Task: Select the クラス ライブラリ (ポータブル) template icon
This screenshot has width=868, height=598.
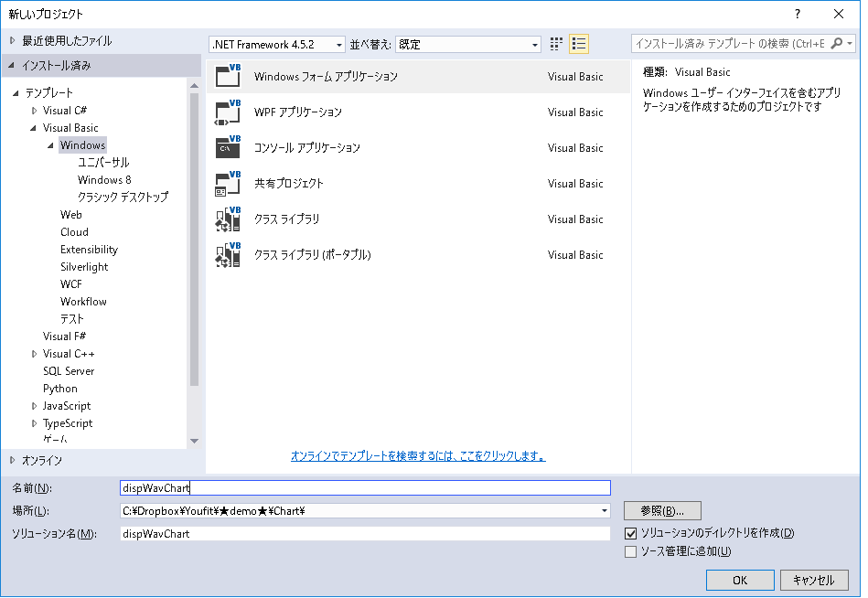Action: (x=228, y=254)
